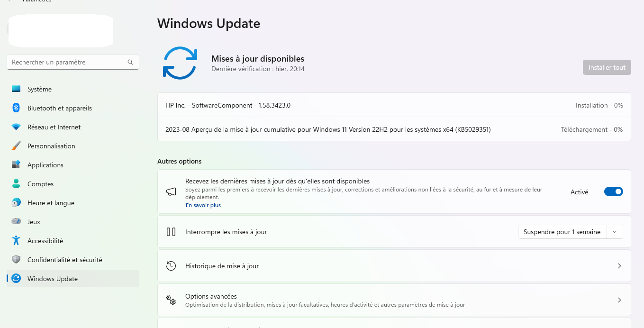
Task: Click Interrompre les mises à jour label
Action: 226,232
